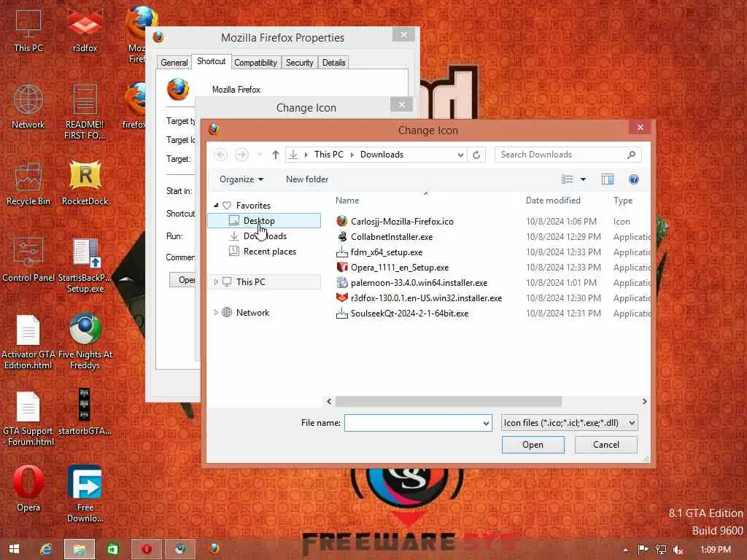Switch to Firefox in the taskbar
The height and width of the screenshot is (560, 747).
pos(214,549)
